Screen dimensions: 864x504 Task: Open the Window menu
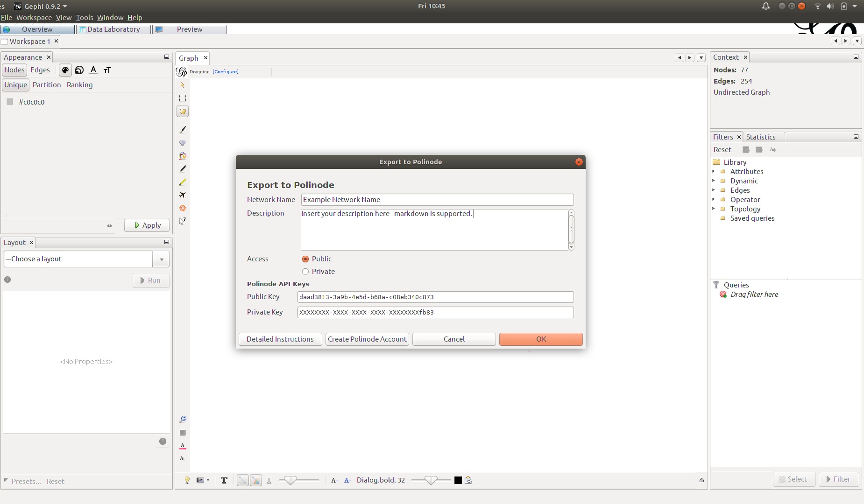pos(110,18)
